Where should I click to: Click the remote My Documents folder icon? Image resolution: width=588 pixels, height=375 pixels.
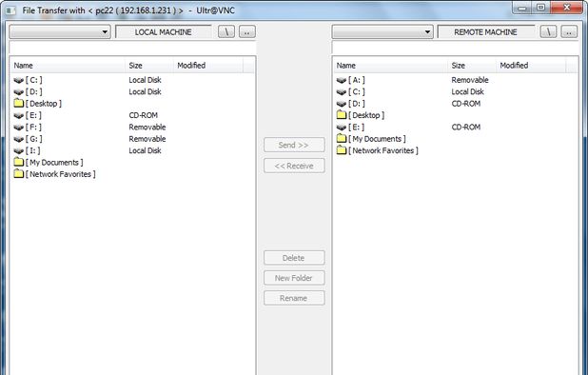click(x=342, y=138)
